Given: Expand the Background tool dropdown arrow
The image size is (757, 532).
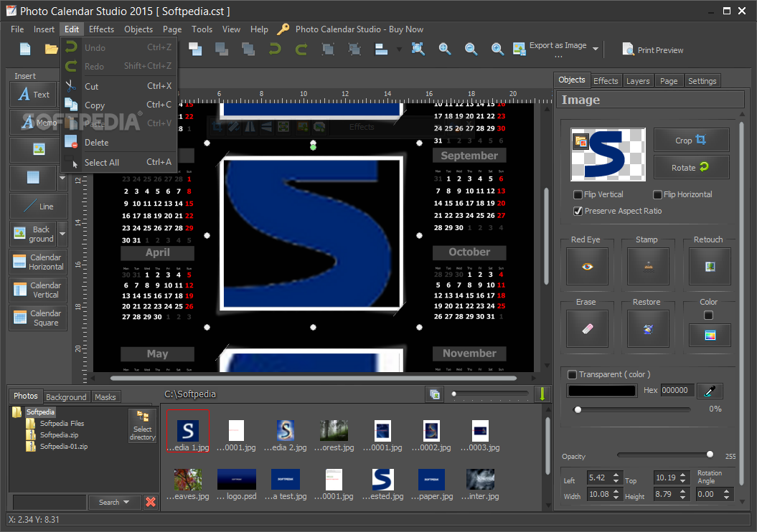Looking at the screenshot, I should click(x=62, y=234).
